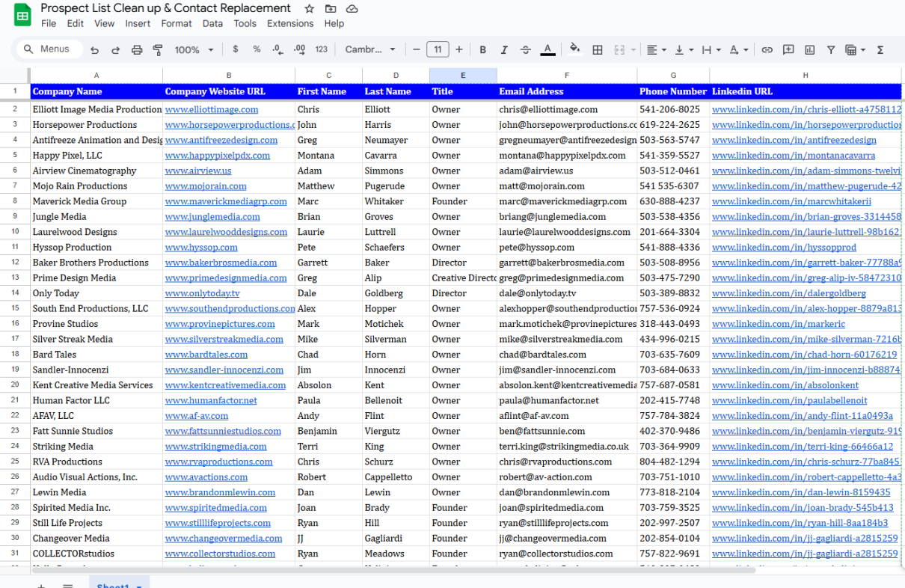Open the Format menu
The height and width of the screenshot is (588, 905).
coord(177,23)
